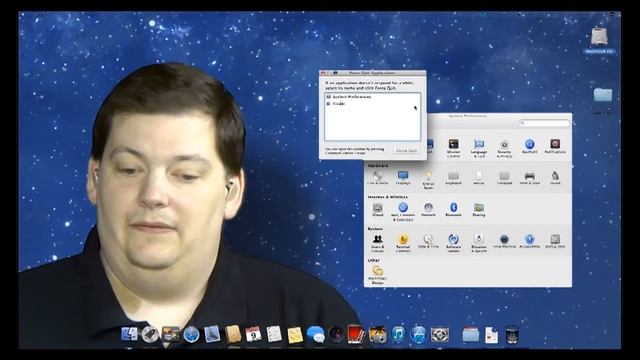Click the Force Quit button
The width and height of the screenshot is (640, 360).
[x=407, y=151]
